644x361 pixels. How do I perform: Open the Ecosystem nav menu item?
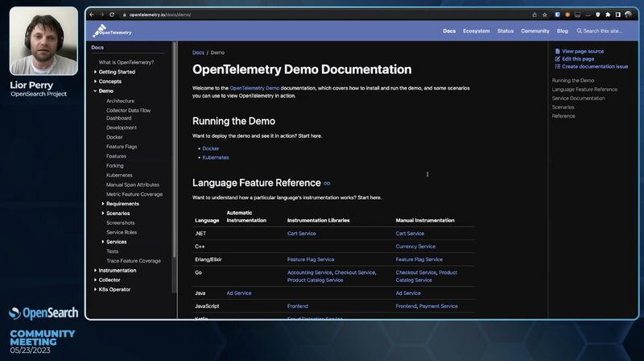point(477,31)
